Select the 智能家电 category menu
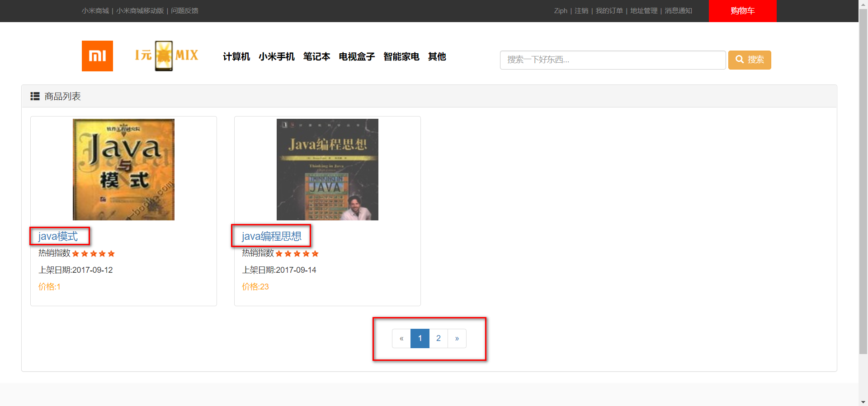The image size is (868, 406). 401,56
